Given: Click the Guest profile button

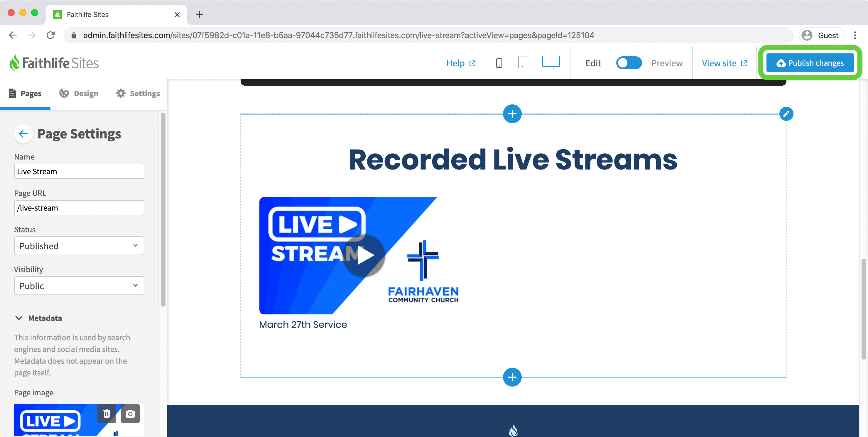Looking at the screenshot, I should pos(821,35).
